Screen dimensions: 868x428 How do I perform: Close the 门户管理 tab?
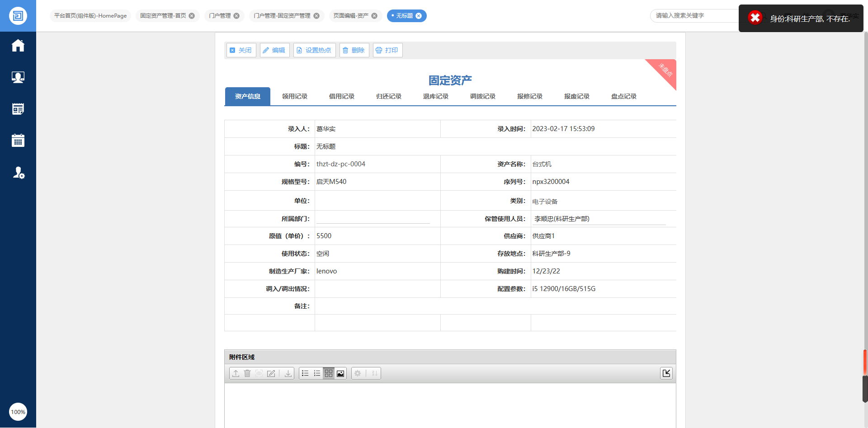[236, 16]
